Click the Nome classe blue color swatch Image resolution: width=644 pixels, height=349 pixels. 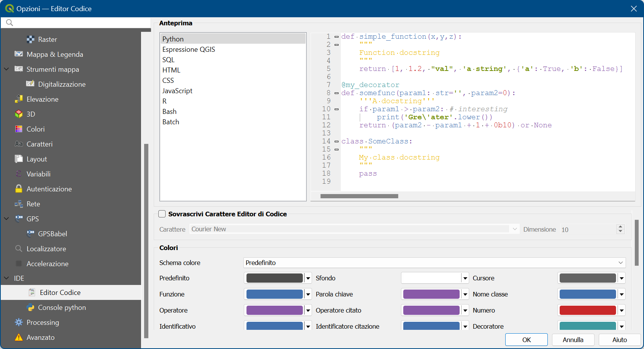click(588, 294)
